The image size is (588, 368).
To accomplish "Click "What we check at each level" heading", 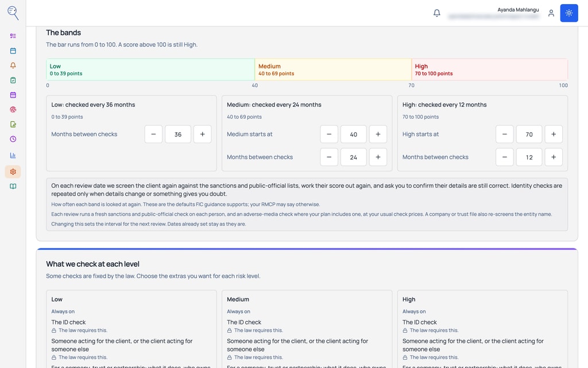I will (x=92, y=264).
